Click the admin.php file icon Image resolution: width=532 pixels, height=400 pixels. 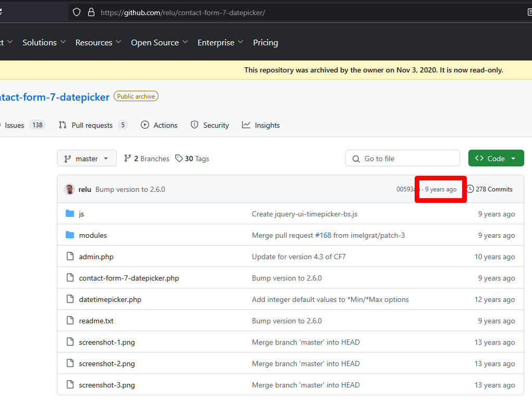coord(70,257)
